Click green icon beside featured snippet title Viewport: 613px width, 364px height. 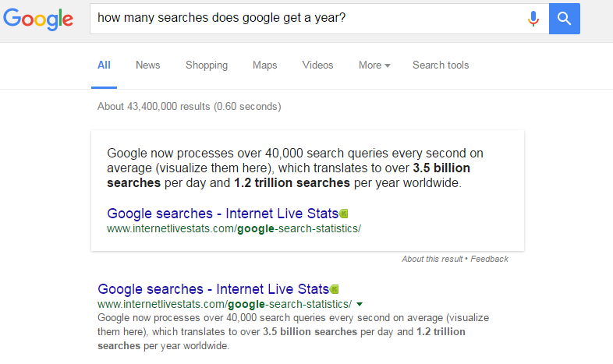pyautogui.click(x=344, y=214)
